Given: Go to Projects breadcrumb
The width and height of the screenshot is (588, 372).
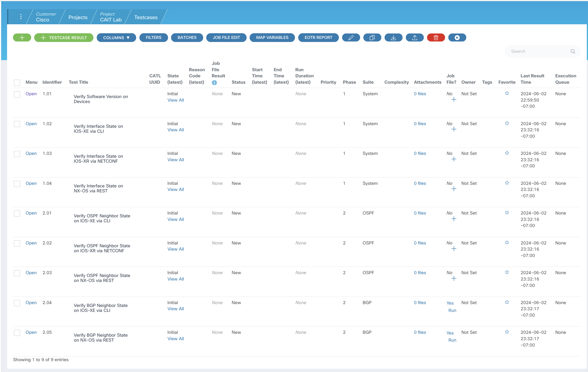Looking at the screenshot, I should (78, 17).
